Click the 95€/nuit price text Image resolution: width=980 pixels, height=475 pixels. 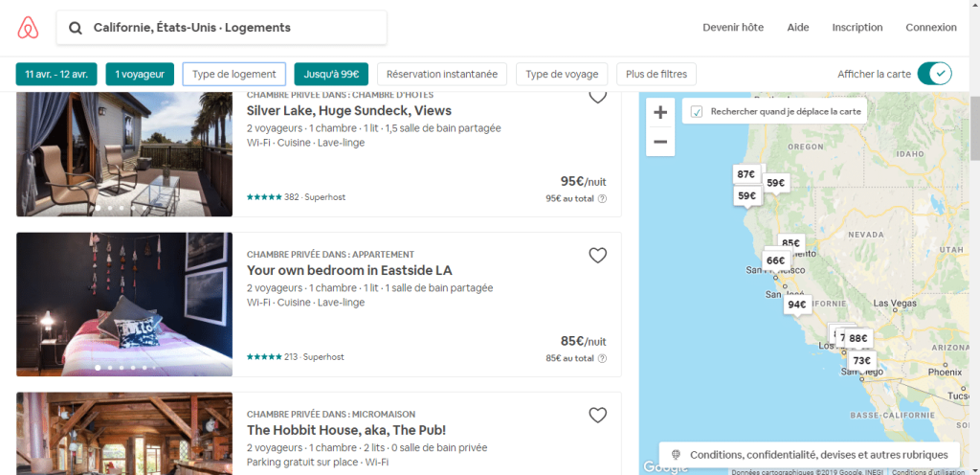[x=583, y=182]
